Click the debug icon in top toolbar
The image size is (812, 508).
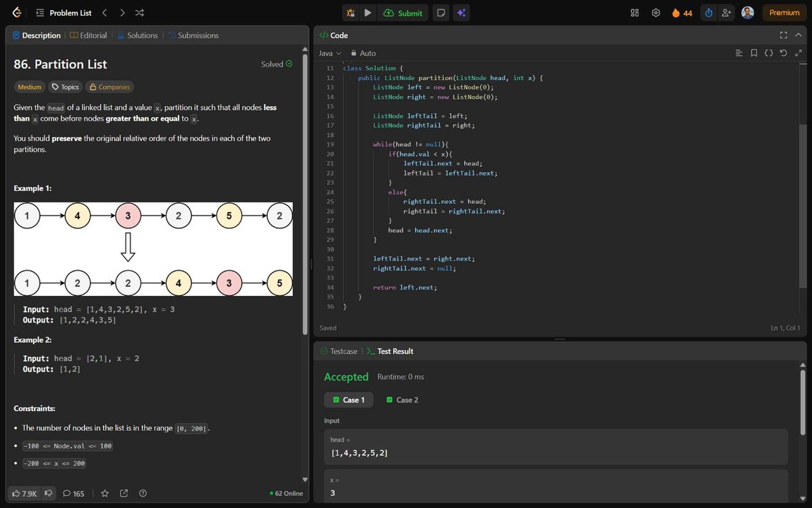tap(351, 13)
